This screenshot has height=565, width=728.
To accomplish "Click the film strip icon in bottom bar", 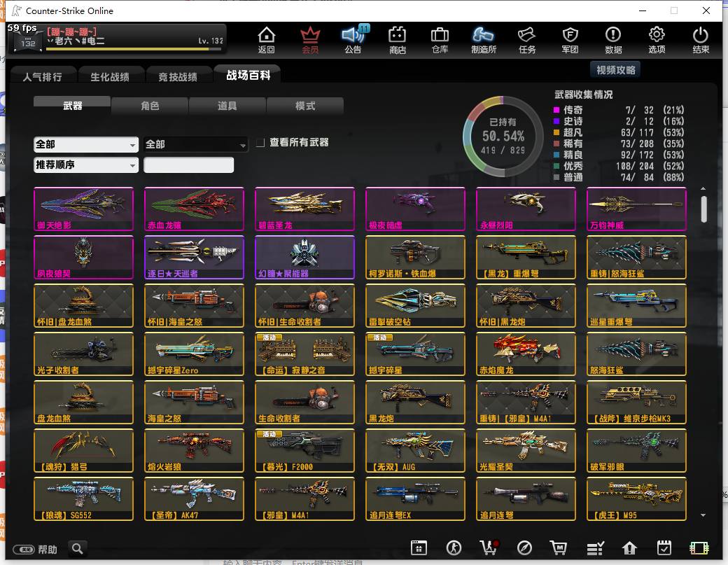I will coord(699,548).
